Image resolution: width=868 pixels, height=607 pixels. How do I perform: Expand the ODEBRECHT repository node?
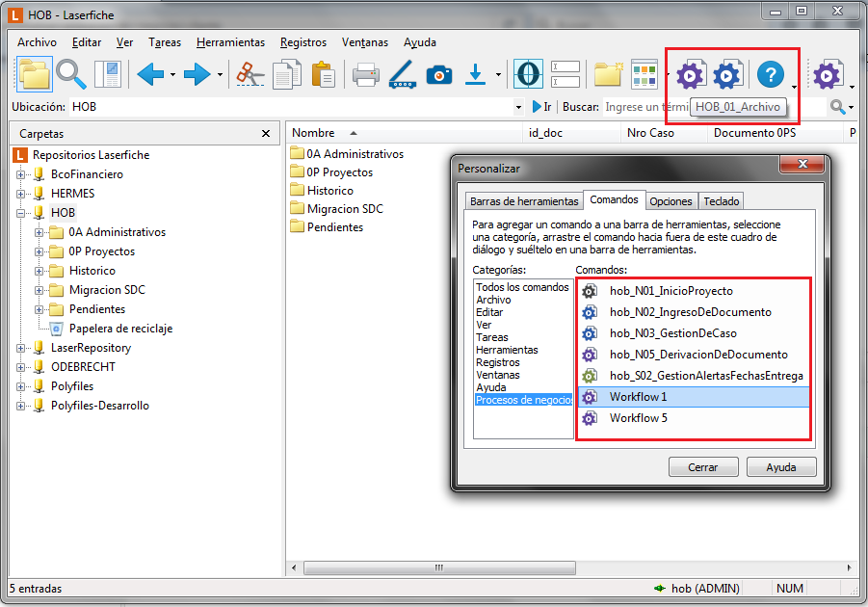click(20, 367)
